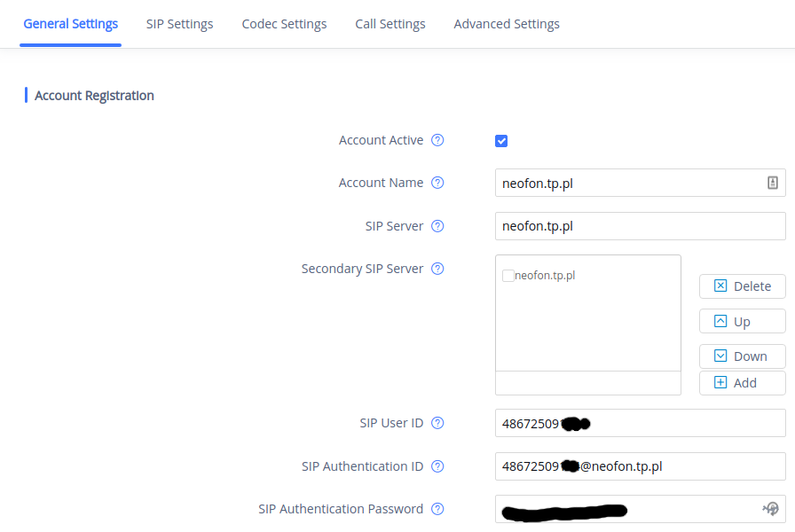Click help icon next to SIP Authentication Password
Screen dimensions: 795x532
tap(437, 508)
